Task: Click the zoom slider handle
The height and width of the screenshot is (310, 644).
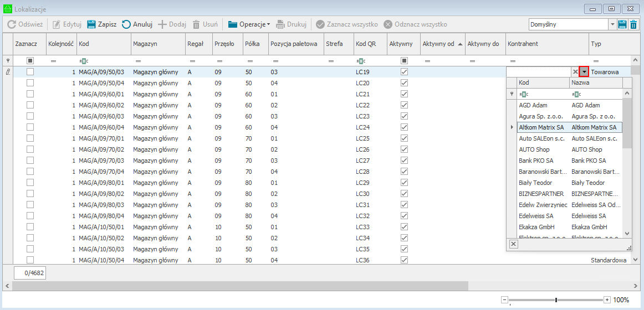Action: 556,299
